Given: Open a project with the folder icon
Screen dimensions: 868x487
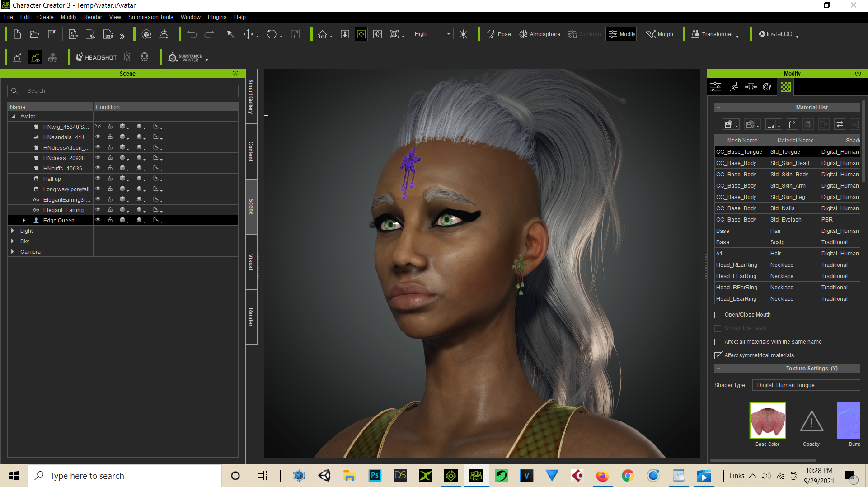Looking at the screenshot, I should (x=34, y=34).
